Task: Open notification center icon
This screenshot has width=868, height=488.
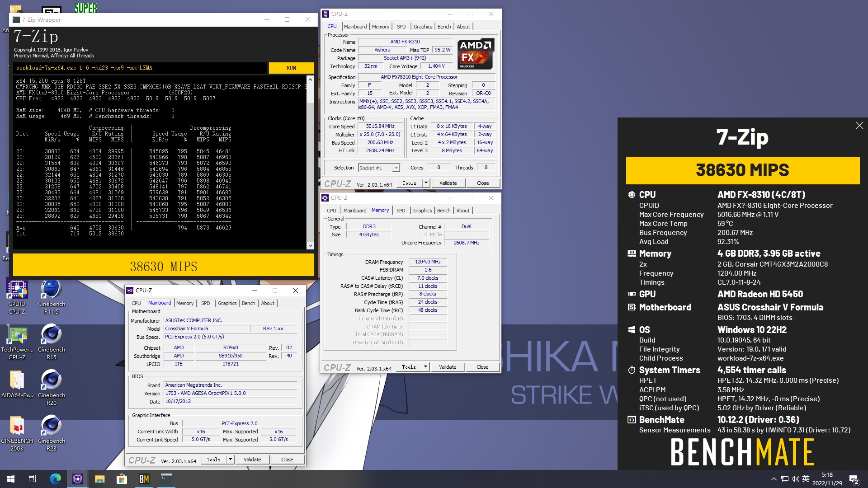Action: (854, 479)
